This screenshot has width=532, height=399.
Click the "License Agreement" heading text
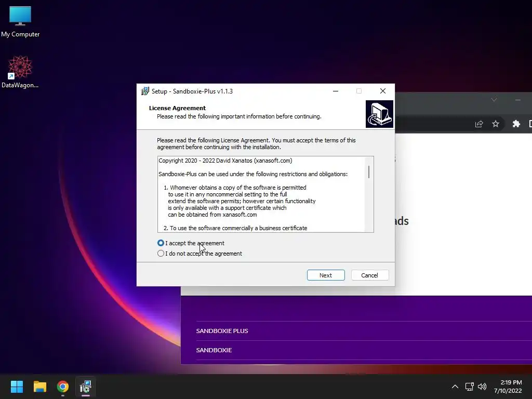click(x=177, y=108)
